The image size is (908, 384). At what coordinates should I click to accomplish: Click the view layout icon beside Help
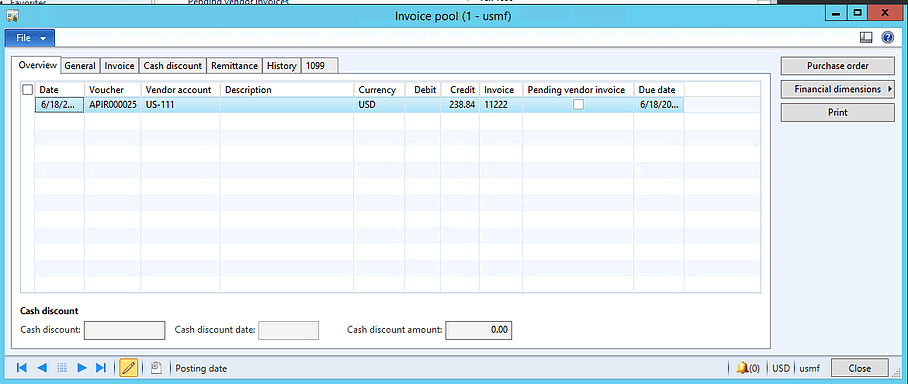[866, 38]
